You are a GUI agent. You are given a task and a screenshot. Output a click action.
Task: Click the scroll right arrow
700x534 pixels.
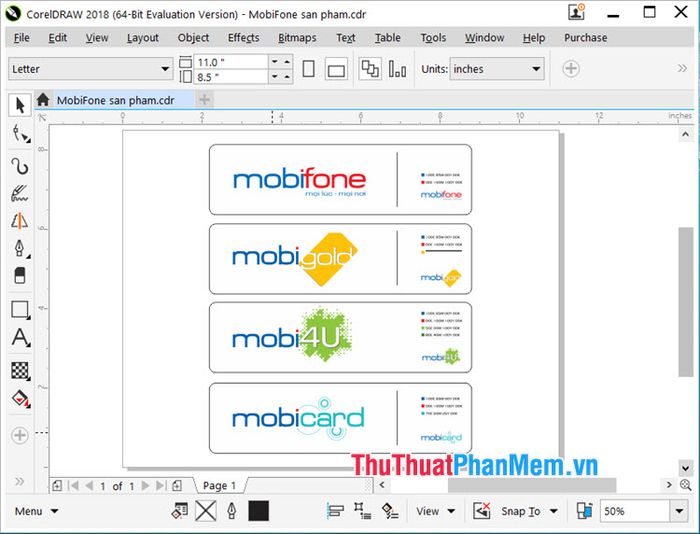(668, 484)
